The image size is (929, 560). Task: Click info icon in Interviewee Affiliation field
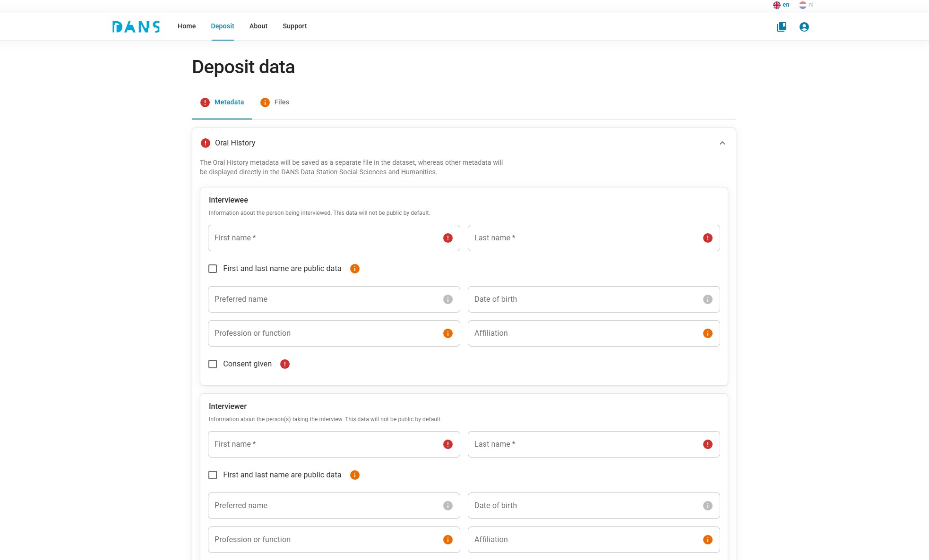(708, 333)
